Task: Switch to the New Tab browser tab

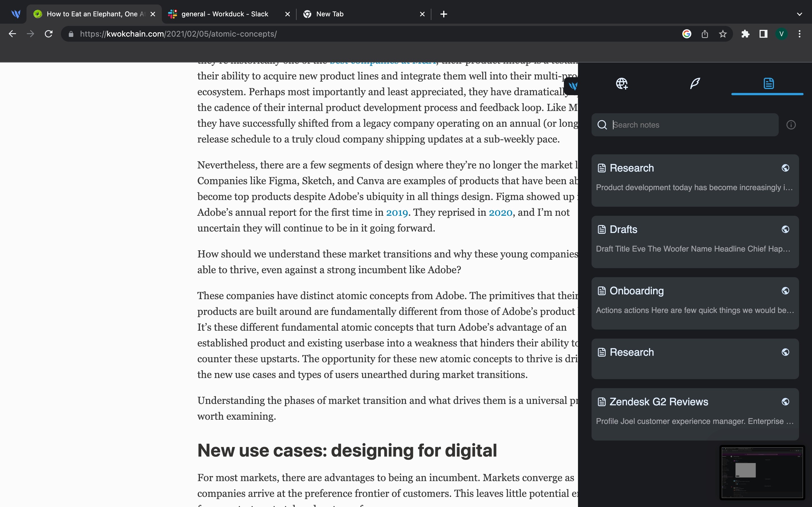Action: [x=330, y=14]
